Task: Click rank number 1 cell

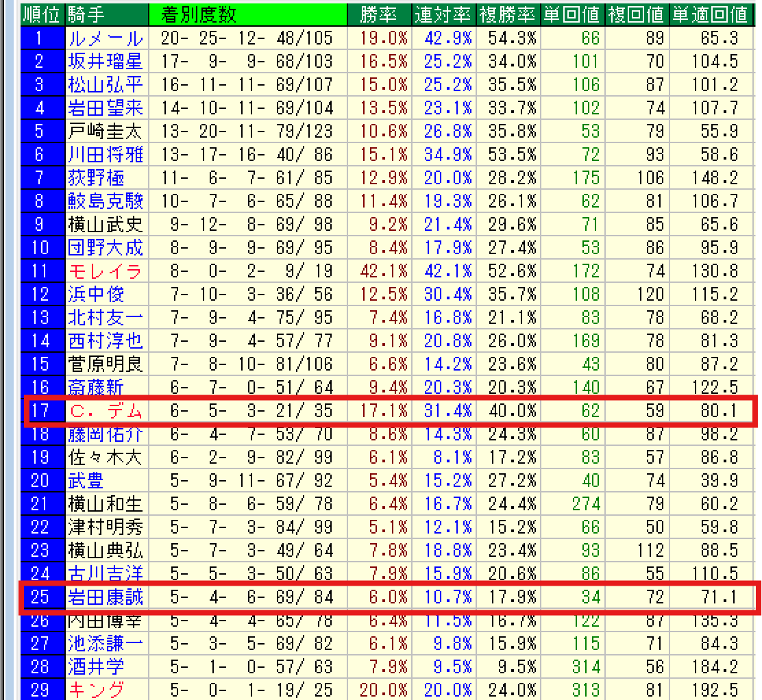Action: point(40,39)
